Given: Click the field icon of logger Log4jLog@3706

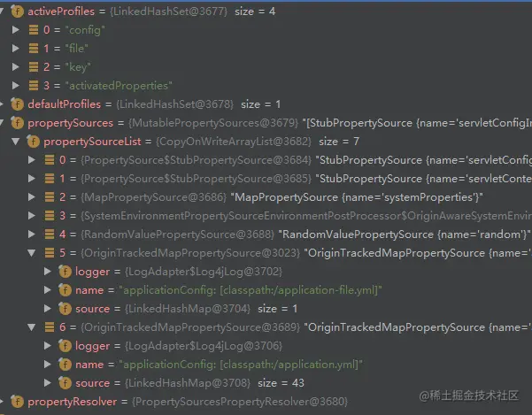Looking at the screenshot, I should 65,346.
